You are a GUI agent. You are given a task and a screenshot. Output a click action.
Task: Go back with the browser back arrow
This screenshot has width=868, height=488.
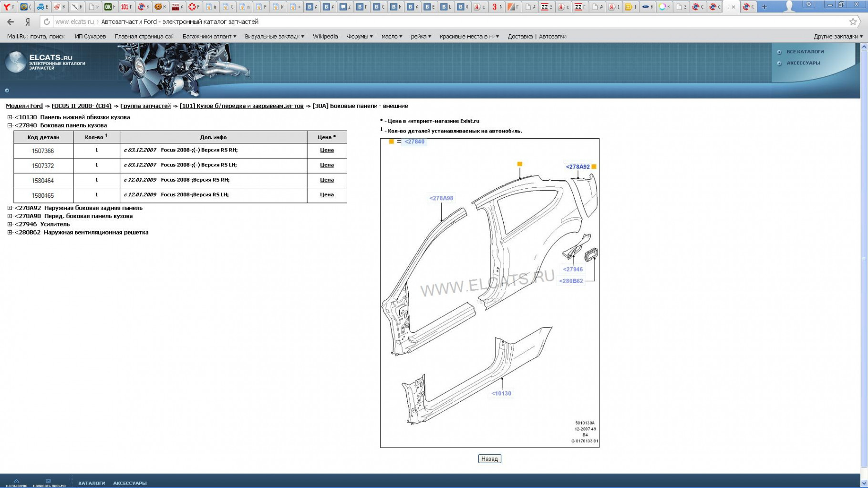tap(10, 22)
